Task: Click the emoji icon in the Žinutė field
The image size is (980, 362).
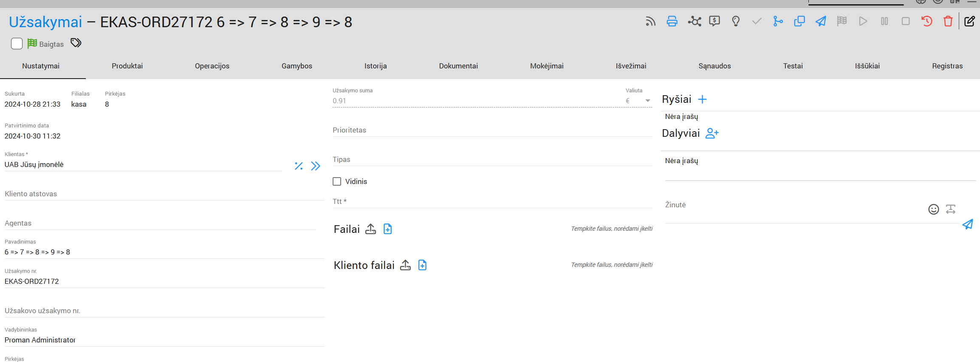Action: pyautogui.click(x=933, y=209)
